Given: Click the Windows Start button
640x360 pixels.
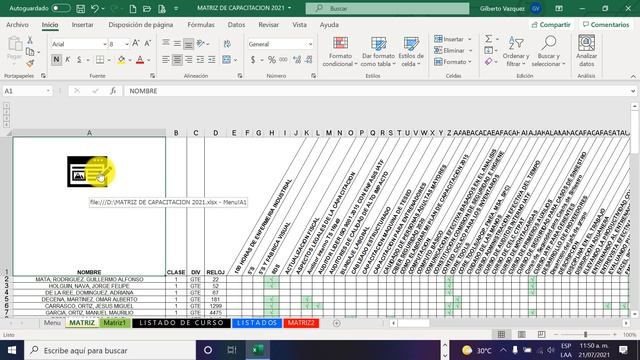Looking at the screenshot, I should coord(12,350).
